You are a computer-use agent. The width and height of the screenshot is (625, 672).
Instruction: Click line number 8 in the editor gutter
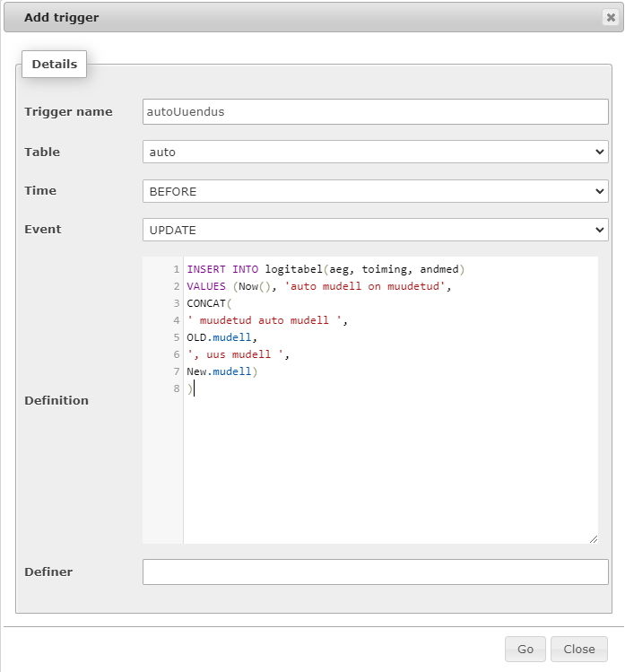point(177,388)
